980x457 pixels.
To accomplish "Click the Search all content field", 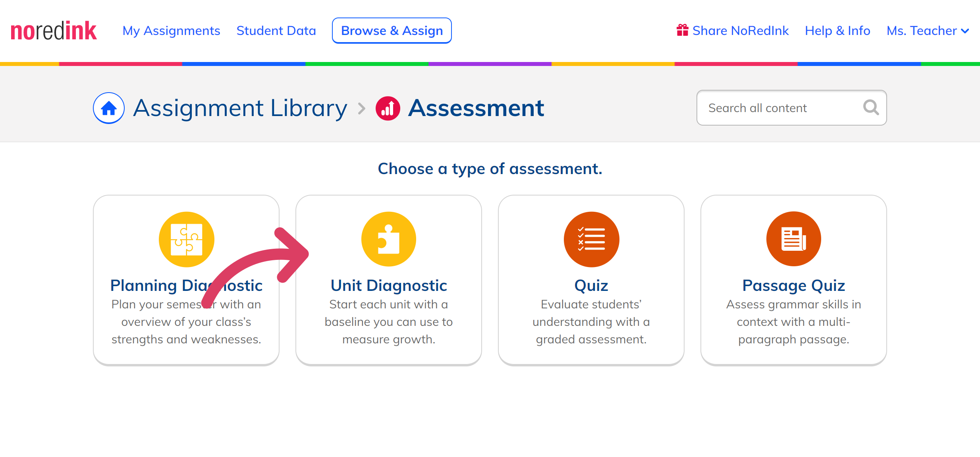I will click(791, 108).
